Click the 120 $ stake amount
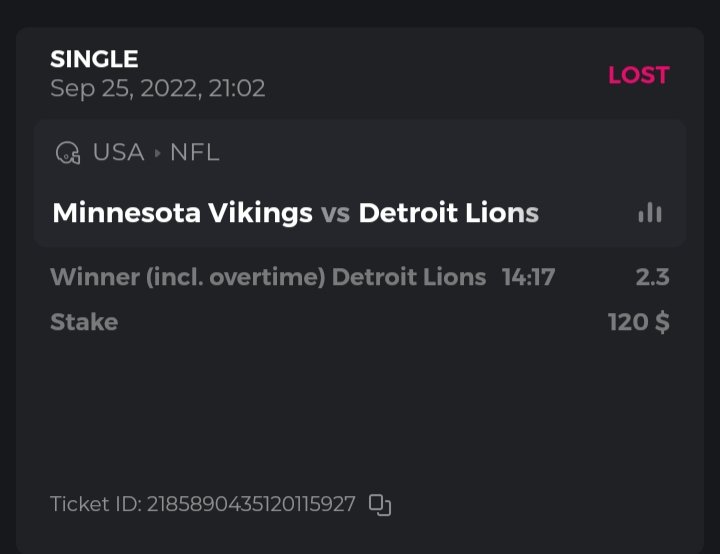Viewport: 720px width, 554px height. point(638,322)
